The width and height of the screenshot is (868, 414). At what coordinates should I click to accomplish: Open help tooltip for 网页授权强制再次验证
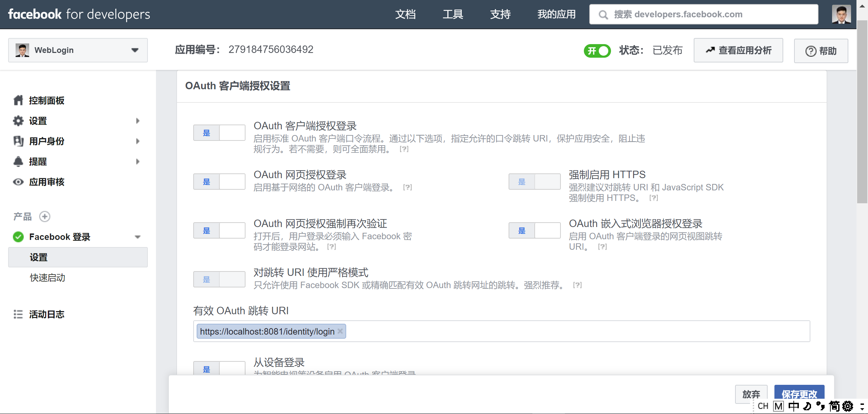[332, 247]
